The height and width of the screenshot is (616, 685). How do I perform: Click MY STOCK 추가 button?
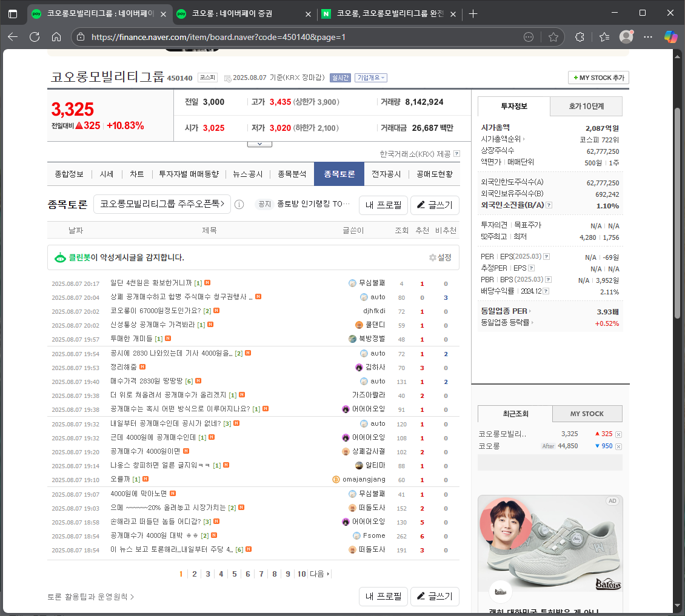(598, 78)
